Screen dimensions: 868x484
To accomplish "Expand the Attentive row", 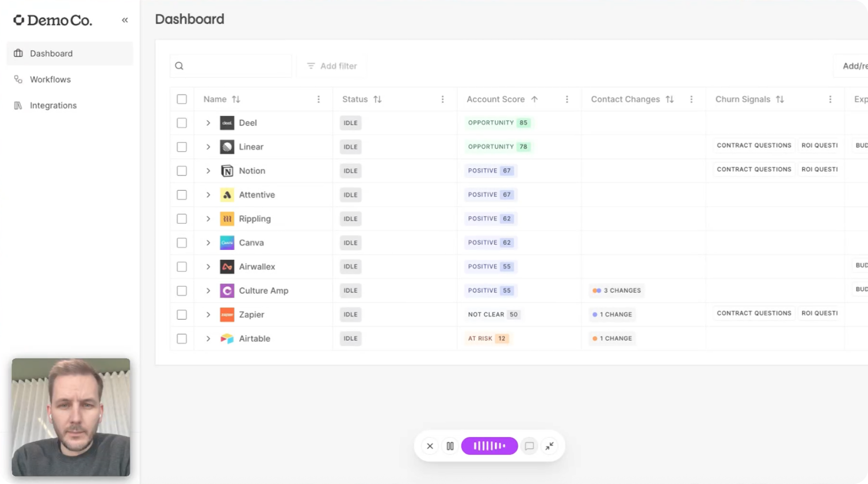I will [x=208, y=195].
